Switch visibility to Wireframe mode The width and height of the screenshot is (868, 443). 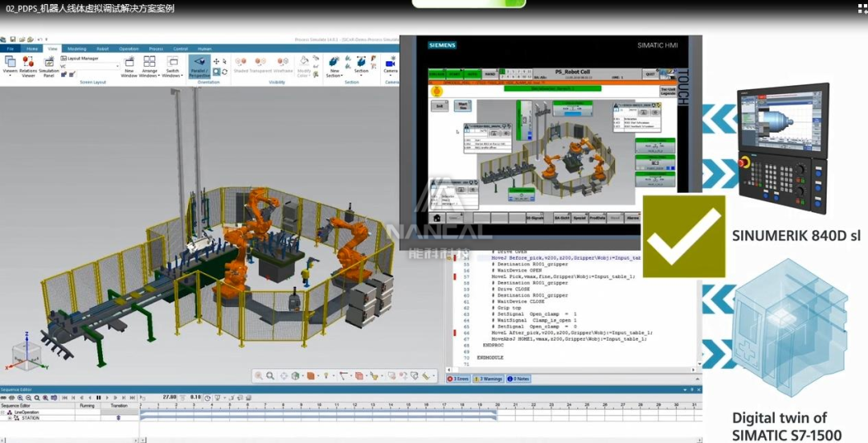(x=283, y=65)
